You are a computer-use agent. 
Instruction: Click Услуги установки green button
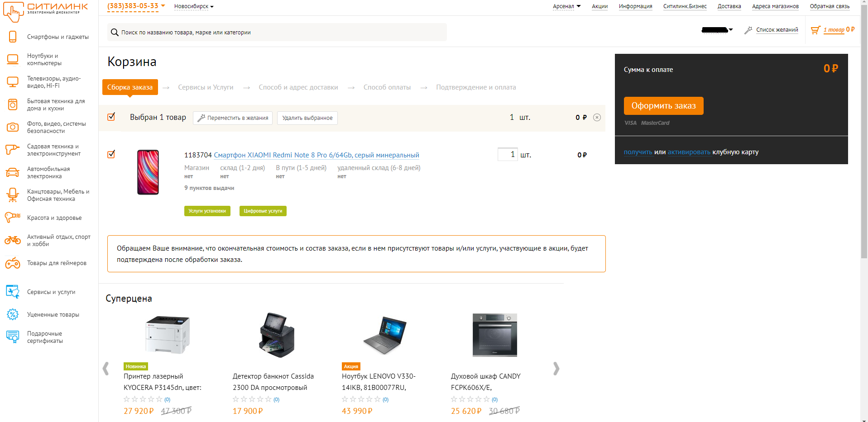[x=207, y=211]
